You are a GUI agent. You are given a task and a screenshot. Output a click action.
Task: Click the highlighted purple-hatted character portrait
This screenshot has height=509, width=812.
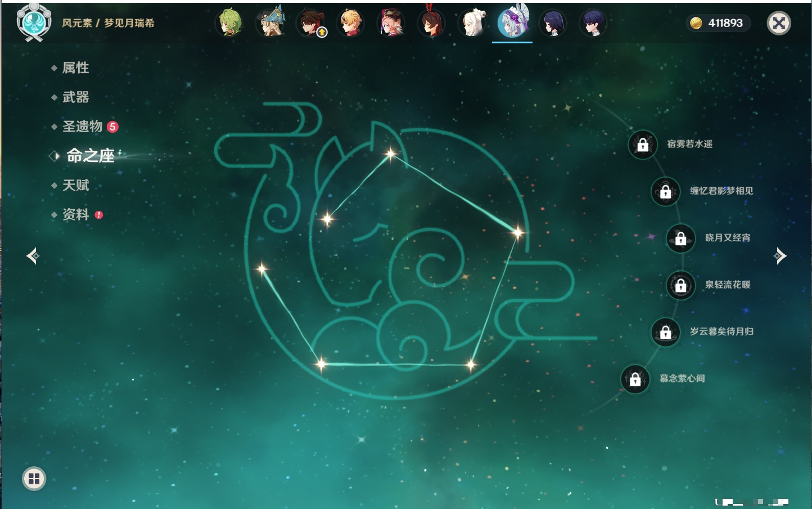click(513, 22)
